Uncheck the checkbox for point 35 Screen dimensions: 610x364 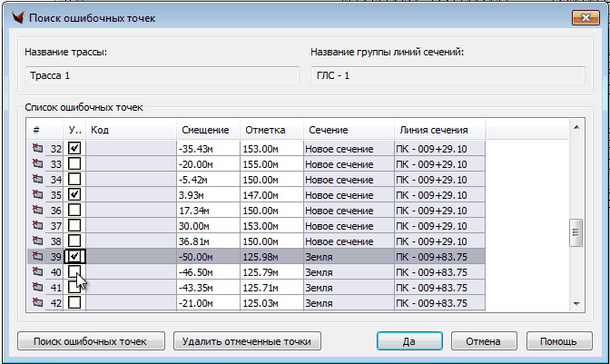pos(75,194)
